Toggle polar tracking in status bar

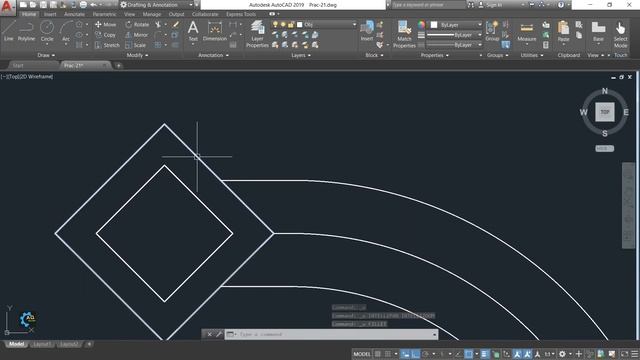point(425,354)
